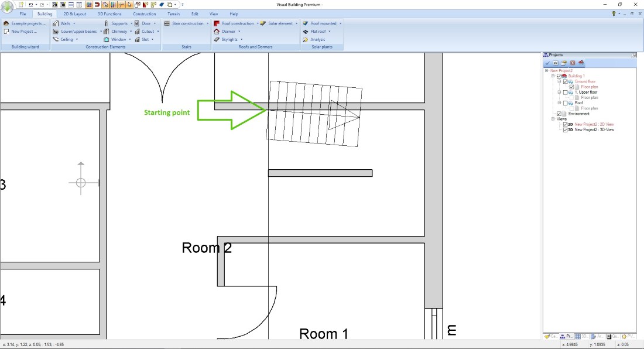Open the solar Analysis tool
The image size is (644, 349).
point(306,39)
